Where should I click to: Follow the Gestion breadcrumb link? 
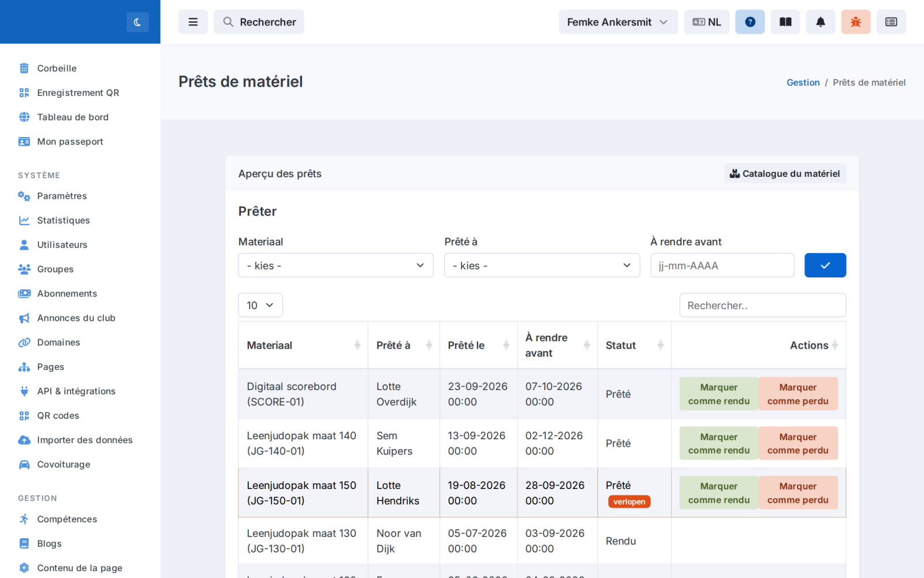(803, 83)
